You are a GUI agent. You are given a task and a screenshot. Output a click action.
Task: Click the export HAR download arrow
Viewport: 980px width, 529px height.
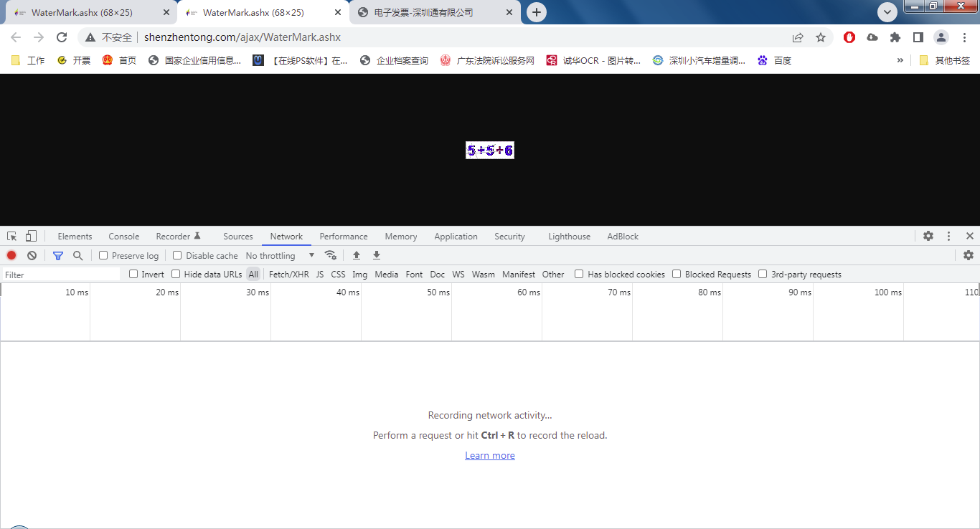[x=377, y=255]
